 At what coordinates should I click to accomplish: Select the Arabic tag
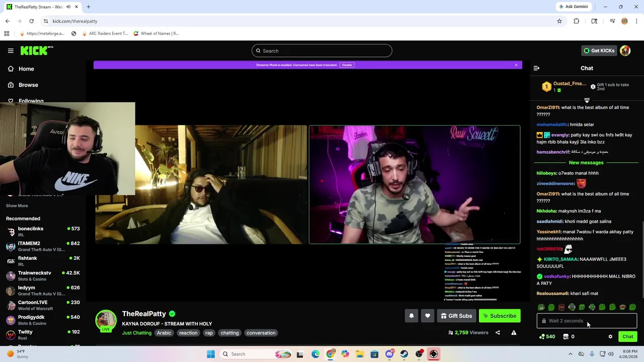tap(164, 333)
